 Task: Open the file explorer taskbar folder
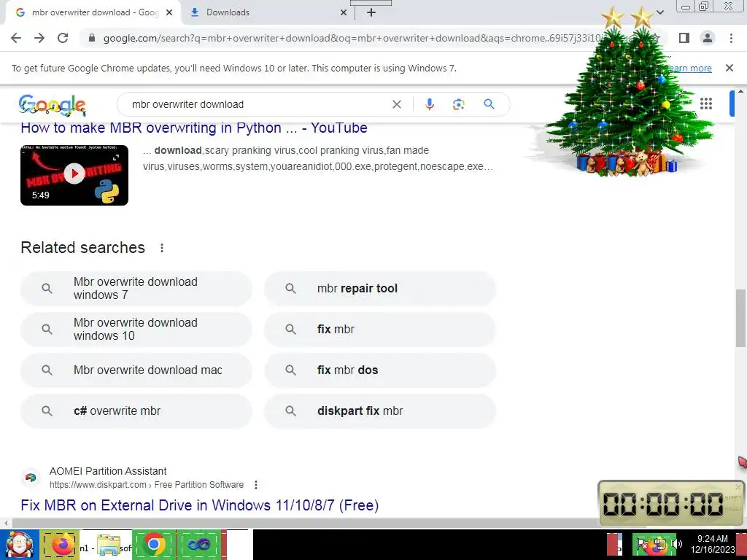[108, 545]
